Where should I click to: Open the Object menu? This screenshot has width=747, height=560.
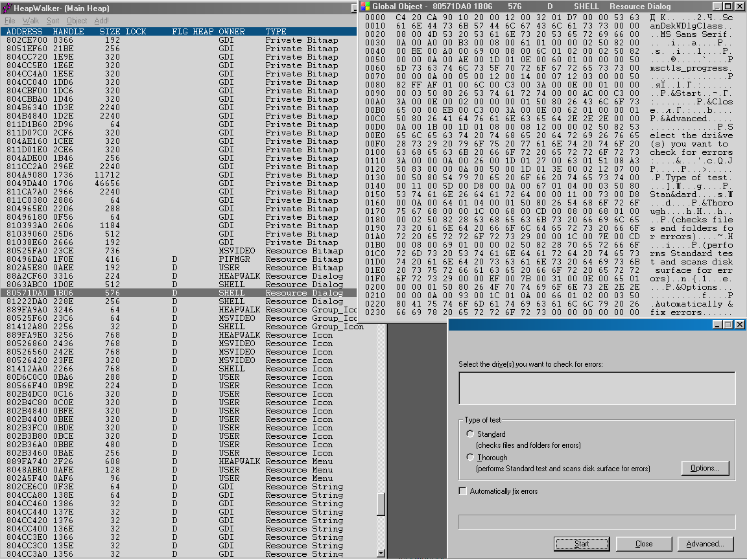click(77, 21)
